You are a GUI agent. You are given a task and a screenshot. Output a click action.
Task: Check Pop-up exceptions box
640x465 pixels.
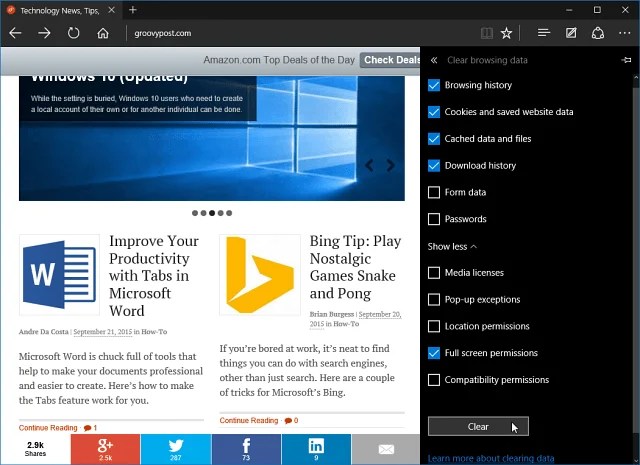(434, 300)
